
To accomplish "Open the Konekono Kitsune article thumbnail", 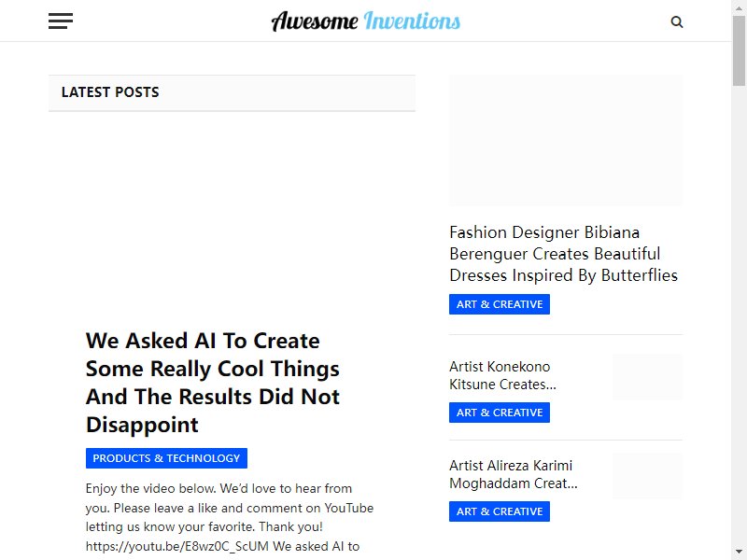I will 647,377.
